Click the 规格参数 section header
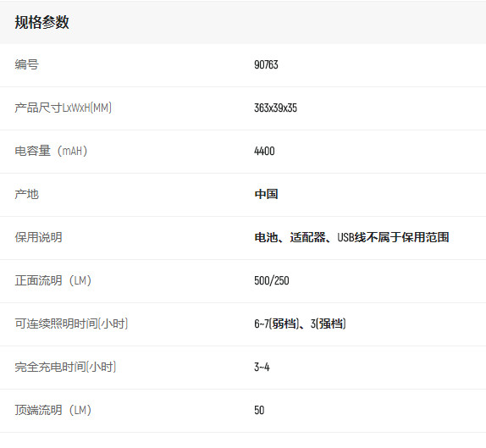 tap(41, 22)
